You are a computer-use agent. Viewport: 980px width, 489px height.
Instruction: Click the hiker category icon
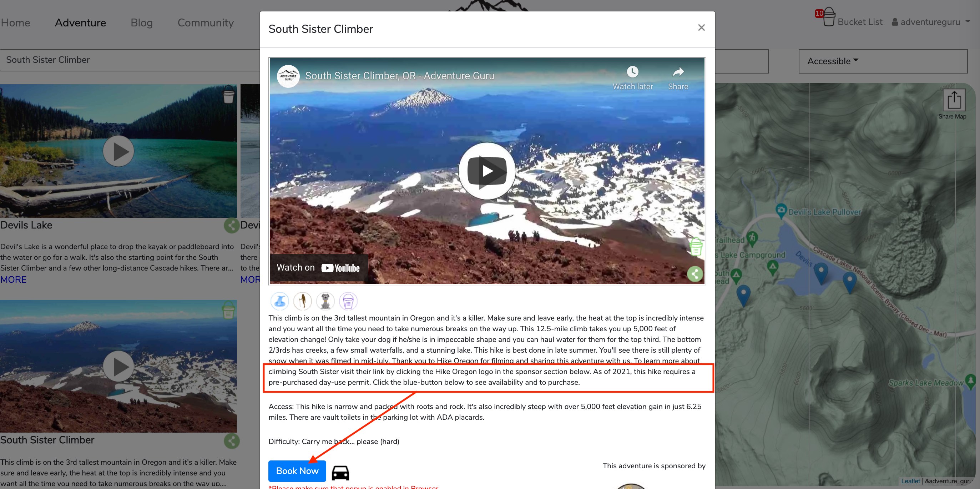(x=302, y=301)
